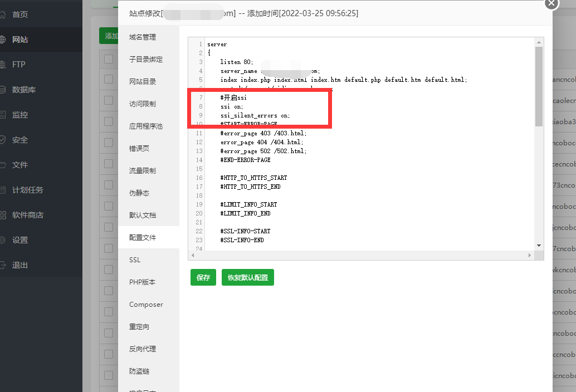576x392 pixels.
Task: Click the 监控 monitor icon
Action: (3, 115)
